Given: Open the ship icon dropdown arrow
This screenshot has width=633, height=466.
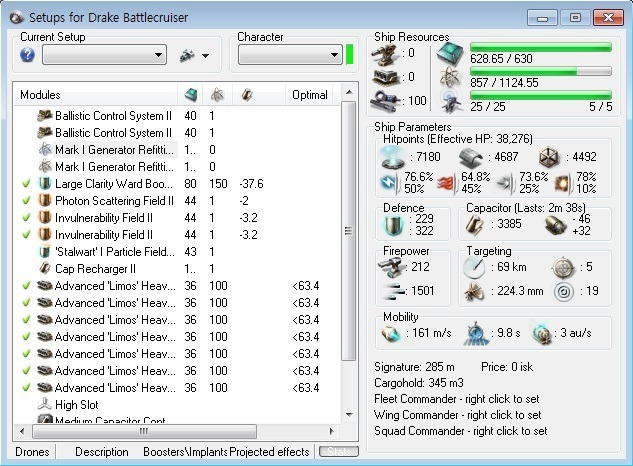Looking at the screenshot, I should [205, 56].
